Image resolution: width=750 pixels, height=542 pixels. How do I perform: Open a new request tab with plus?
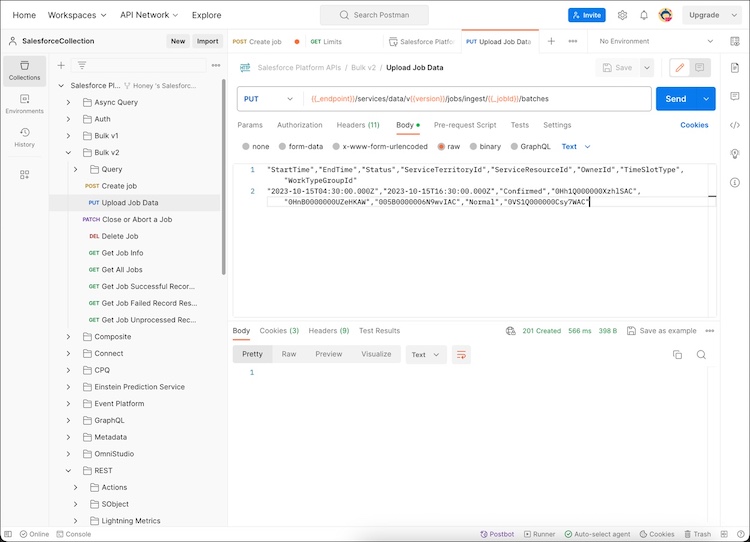[x=551, y=41]
